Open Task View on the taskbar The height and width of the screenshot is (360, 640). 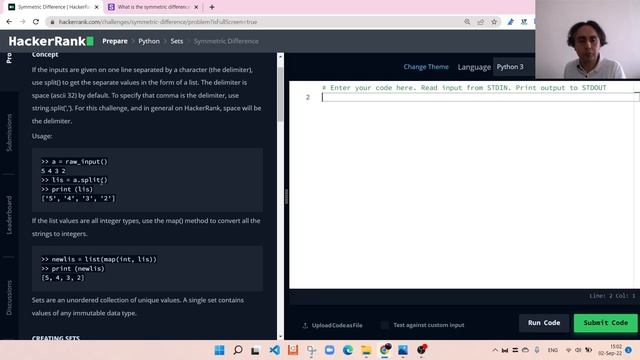pos(256,350)
